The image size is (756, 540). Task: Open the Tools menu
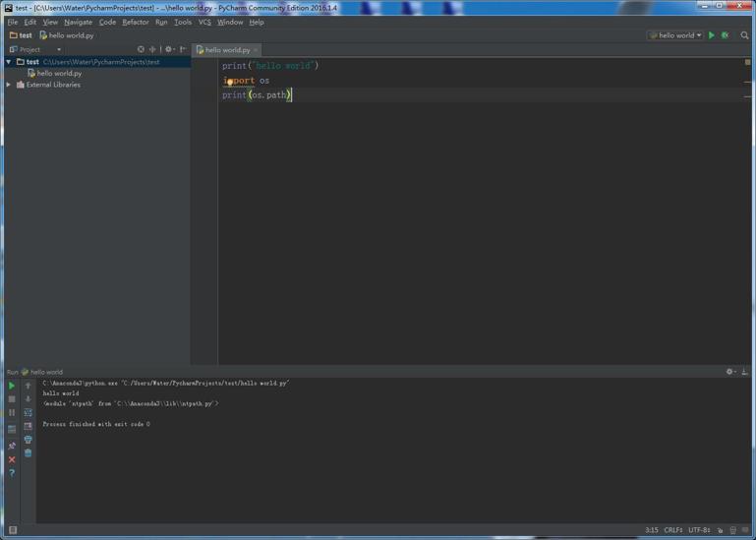[183, 23]
